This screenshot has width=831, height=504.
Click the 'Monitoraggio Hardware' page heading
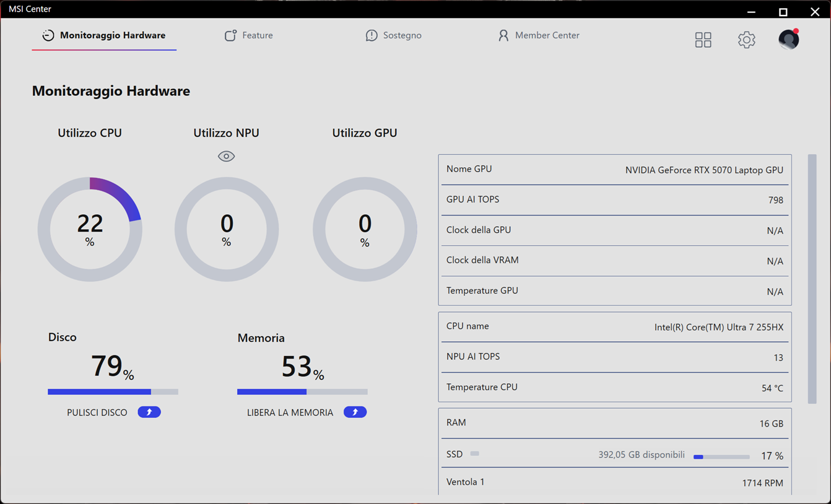[x=111, y=91]
